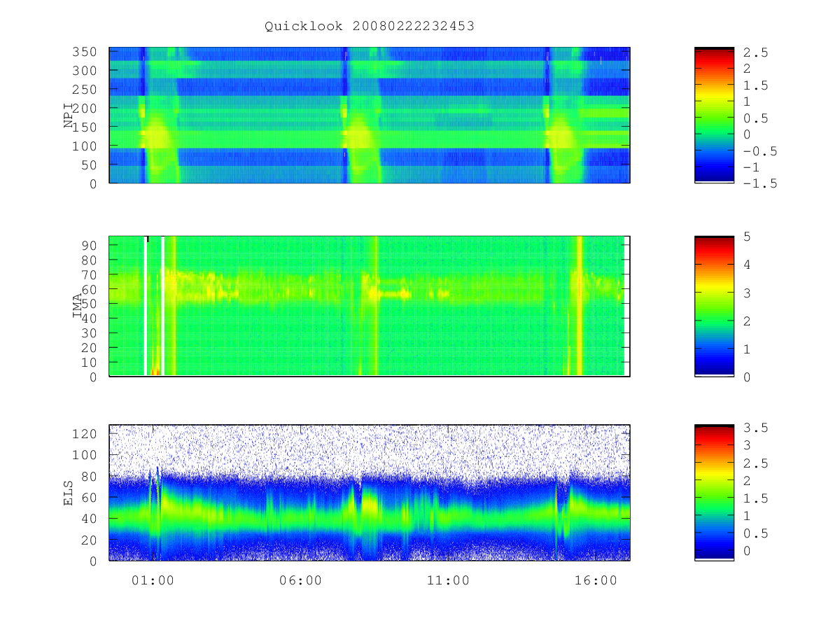Select the IMA axis label
The height and width of the screenshot is (630, 840).
77,307
